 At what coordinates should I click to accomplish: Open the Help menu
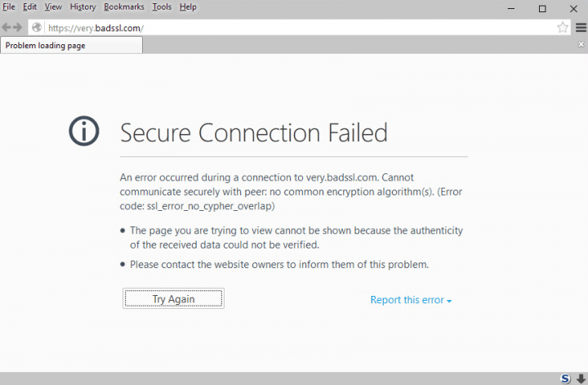click(188, 7)
